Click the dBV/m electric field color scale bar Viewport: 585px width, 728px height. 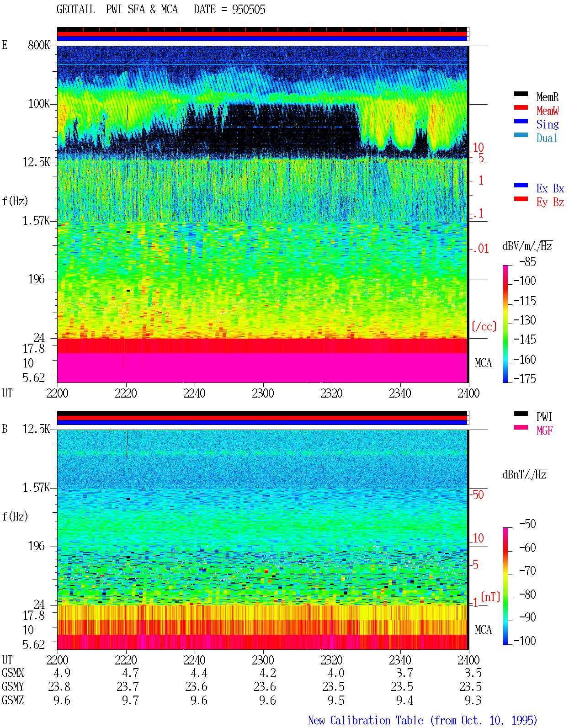tap(505, 324)
